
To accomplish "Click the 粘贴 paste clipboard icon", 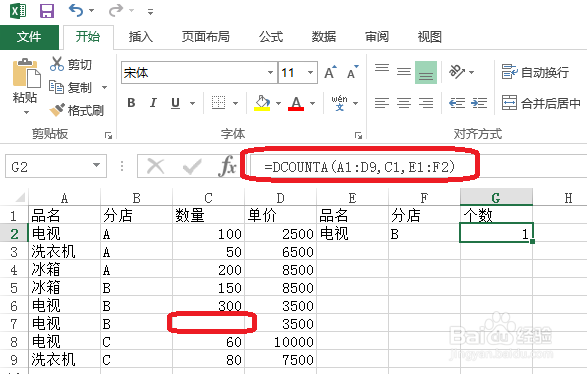I will point(26,73).
